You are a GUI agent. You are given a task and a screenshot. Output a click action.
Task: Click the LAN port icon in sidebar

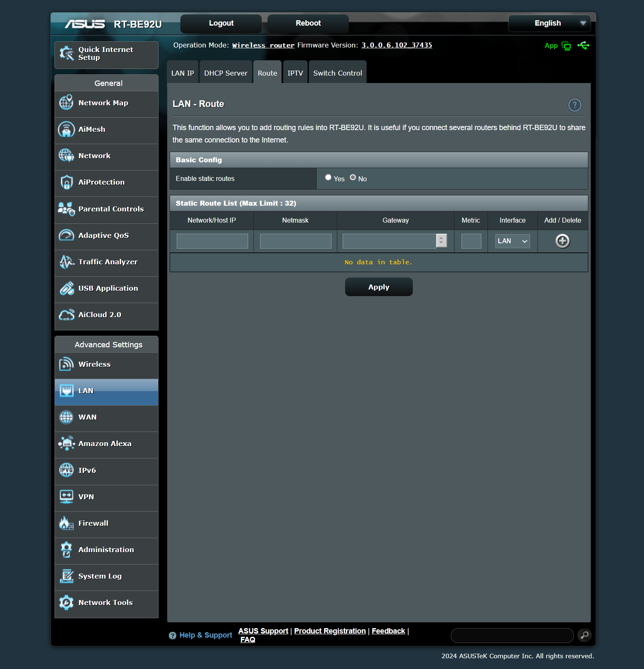[x=66, y=391]
